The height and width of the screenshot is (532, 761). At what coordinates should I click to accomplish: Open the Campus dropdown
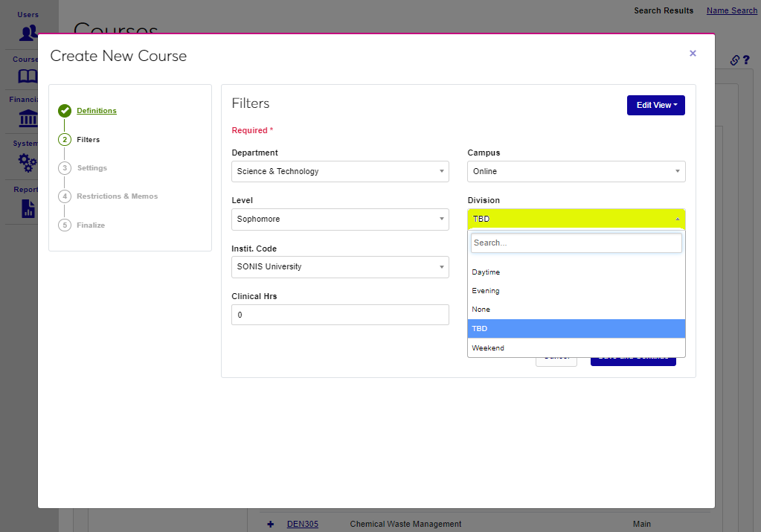point(576,171)
